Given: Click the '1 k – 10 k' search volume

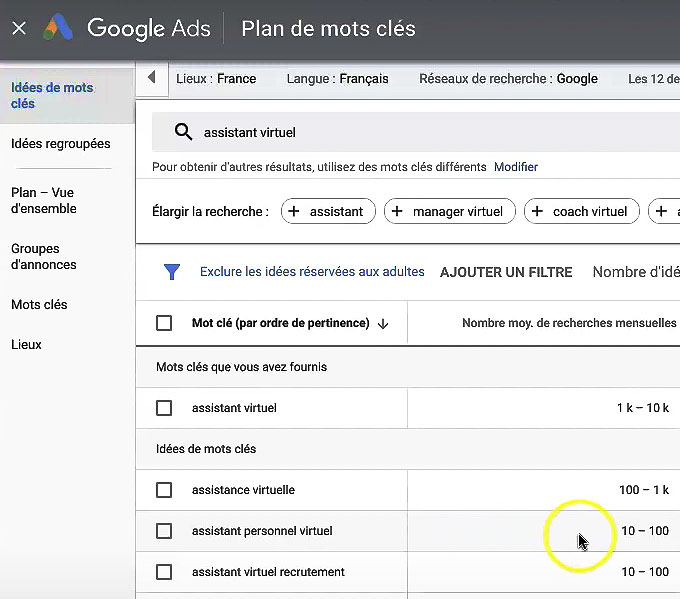Looking at the screenshot, I should (643, 408).
